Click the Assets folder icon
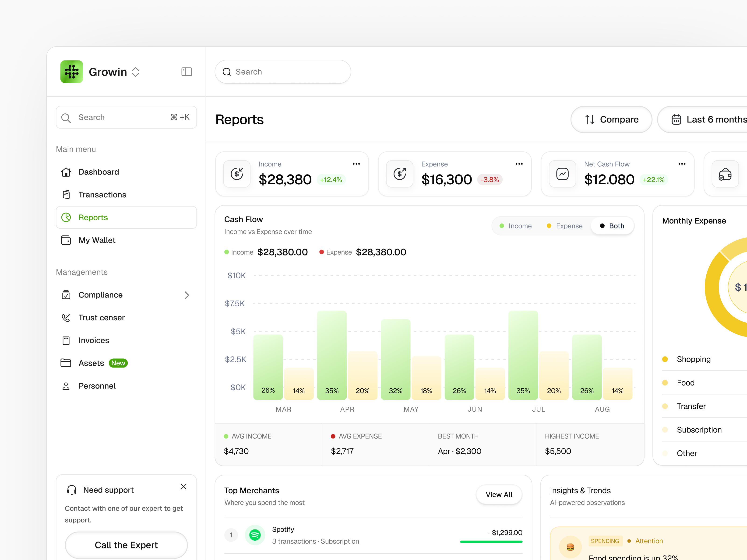Viewport: 747px width, 560px height. (66, 363)
